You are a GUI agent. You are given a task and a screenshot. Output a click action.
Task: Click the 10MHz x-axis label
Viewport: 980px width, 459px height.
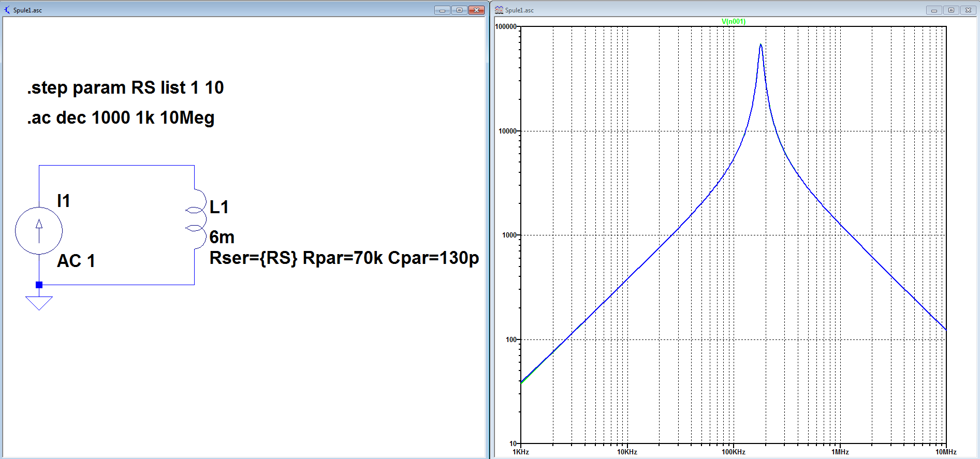[x=946, y=452]
